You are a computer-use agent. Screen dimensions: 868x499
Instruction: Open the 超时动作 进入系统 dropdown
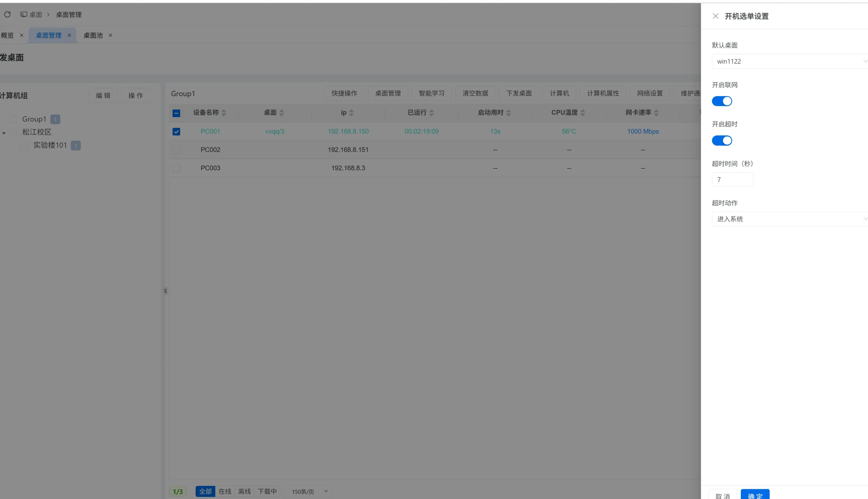click(x=789, y=219)
